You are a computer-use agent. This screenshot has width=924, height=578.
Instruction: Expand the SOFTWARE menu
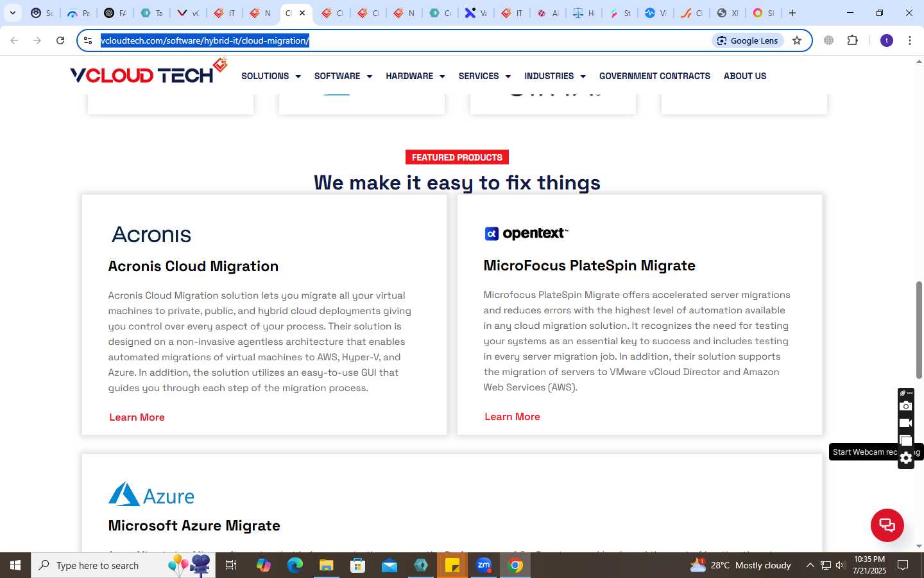(x=343, y=76)
